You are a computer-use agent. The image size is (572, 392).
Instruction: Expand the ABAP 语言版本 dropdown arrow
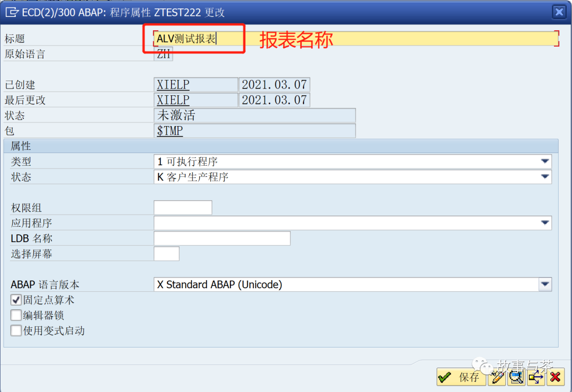click(x=545, y=284)
